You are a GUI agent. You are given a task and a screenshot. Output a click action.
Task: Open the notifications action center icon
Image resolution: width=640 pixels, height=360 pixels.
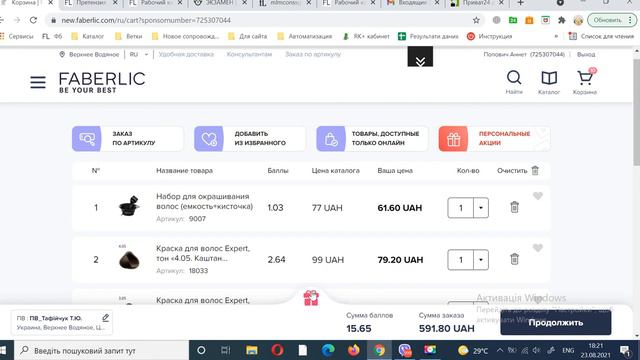click(x=625, y=350)
